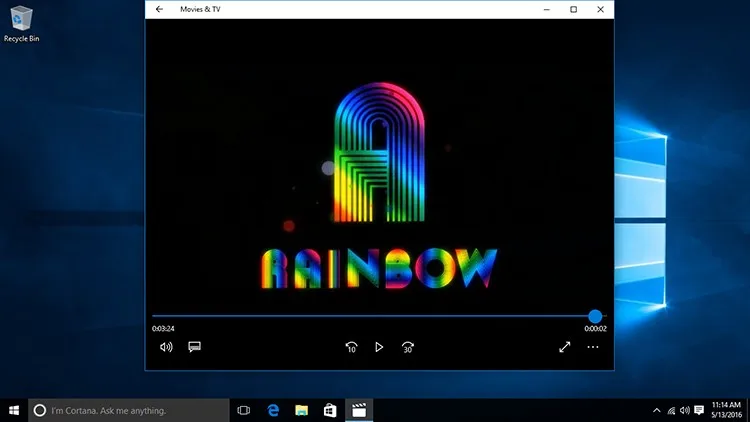This screenshot has width=750, height=422.
Task: Mute the video volume
Action: coord(166,347)
